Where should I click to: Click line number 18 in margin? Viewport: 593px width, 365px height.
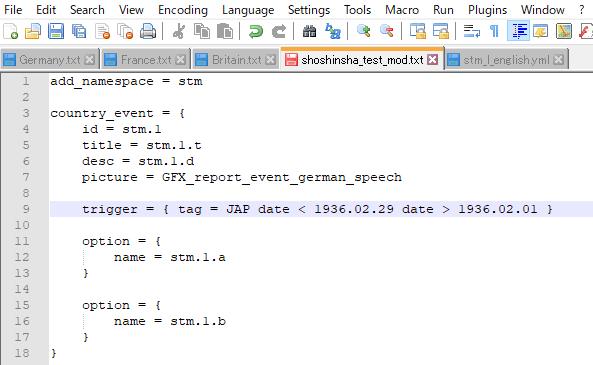click(22, 353)
